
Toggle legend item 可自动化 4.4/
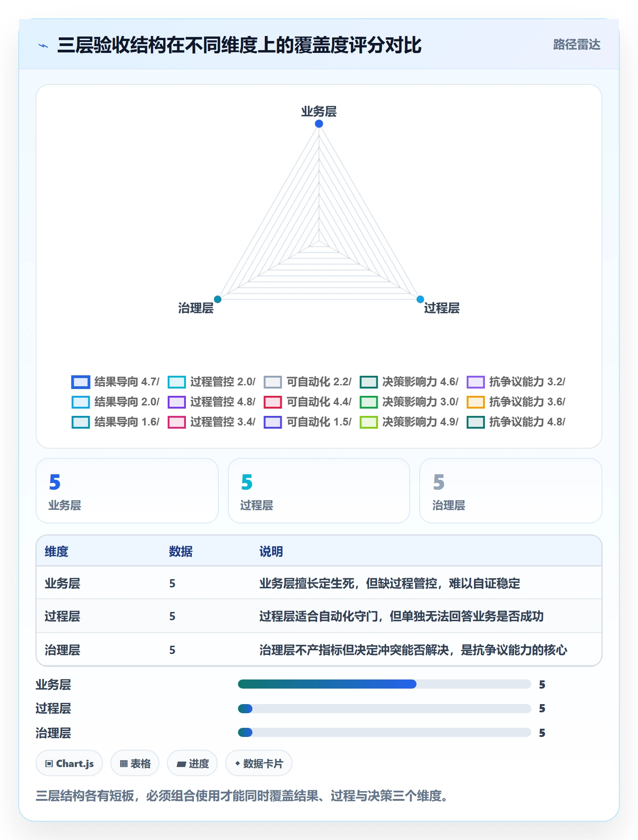pos(308,402)
